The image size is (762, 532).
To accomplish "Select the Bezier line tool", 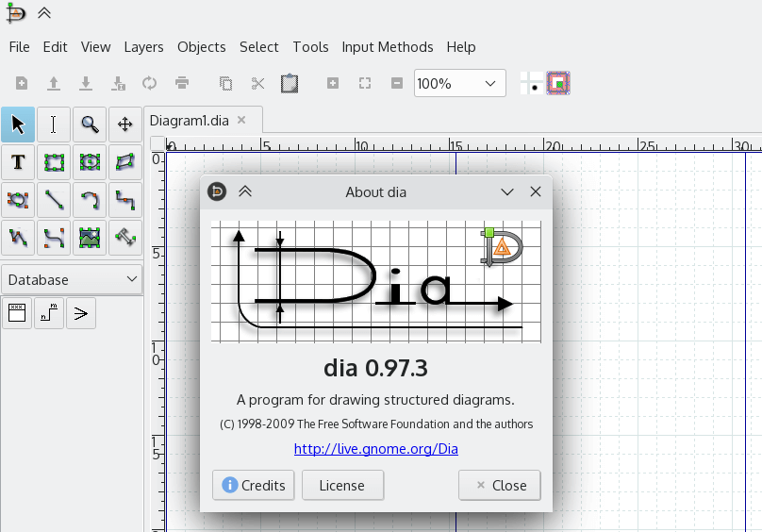I will tap(54, 238).
